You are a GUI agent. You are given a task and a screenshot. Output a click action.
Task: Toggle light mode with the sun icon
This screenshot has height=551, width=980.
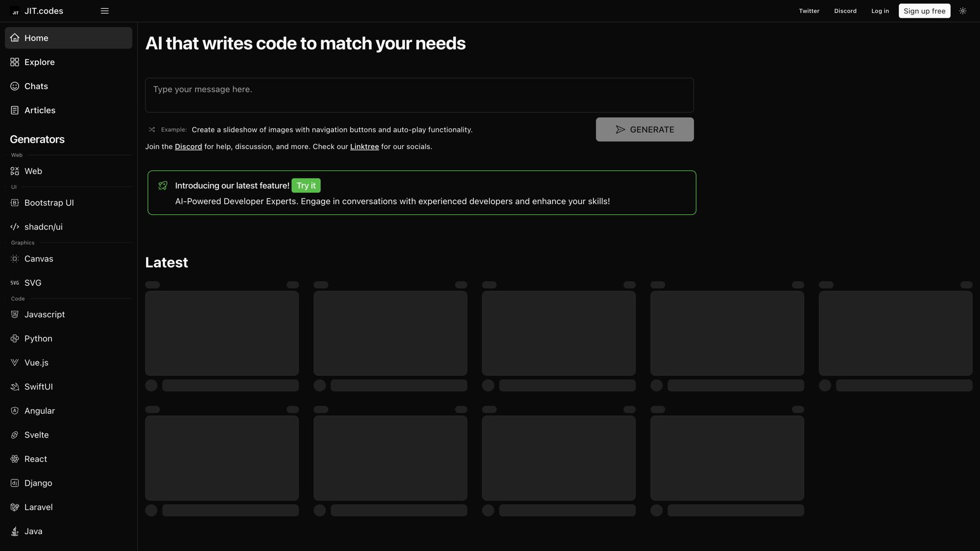pyautogui.click(x=963, y=11)
